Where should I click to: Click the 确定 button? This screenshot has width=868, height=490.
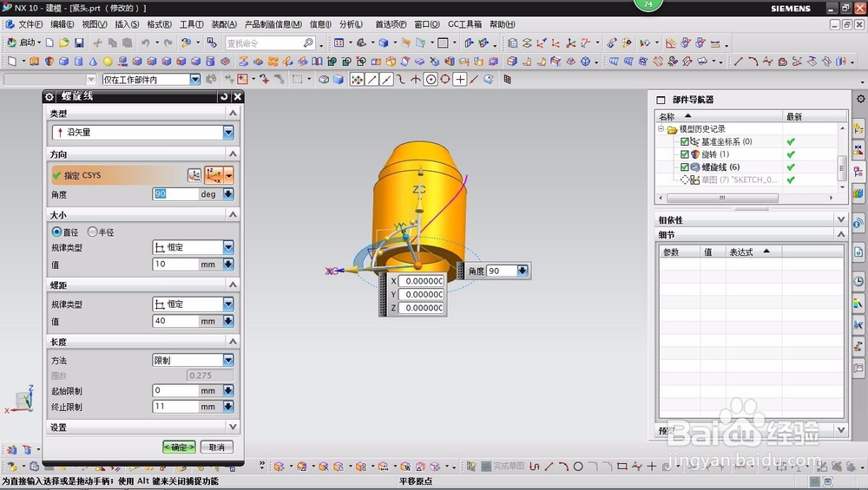(x=179, y=447)
